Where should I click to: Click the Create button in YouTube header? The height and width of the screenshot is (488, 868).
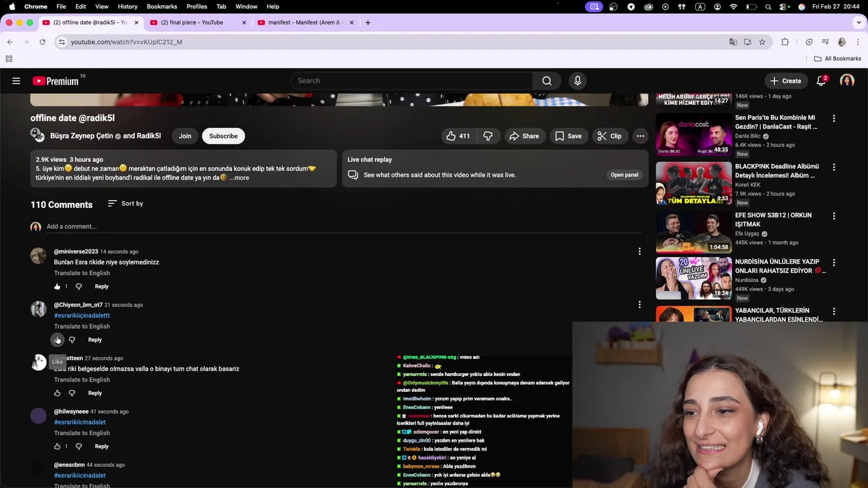(x=785, y=81)
